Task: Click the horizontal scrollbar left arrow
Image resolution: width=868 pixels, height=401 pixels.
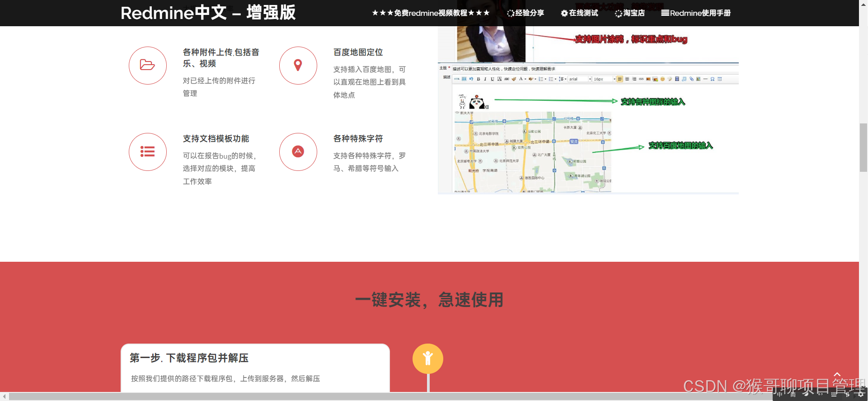Action: point(4,396)
